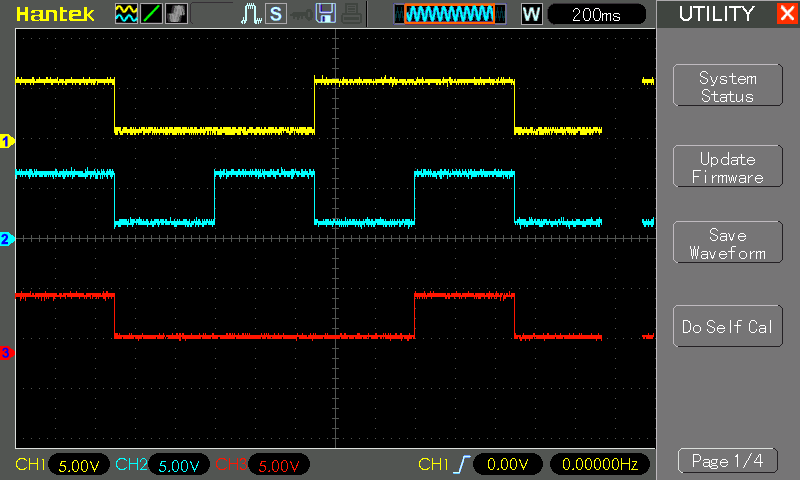The image size is (800, 480).
Task: Click the green diagonal line icon
Action: coord(151,14)
